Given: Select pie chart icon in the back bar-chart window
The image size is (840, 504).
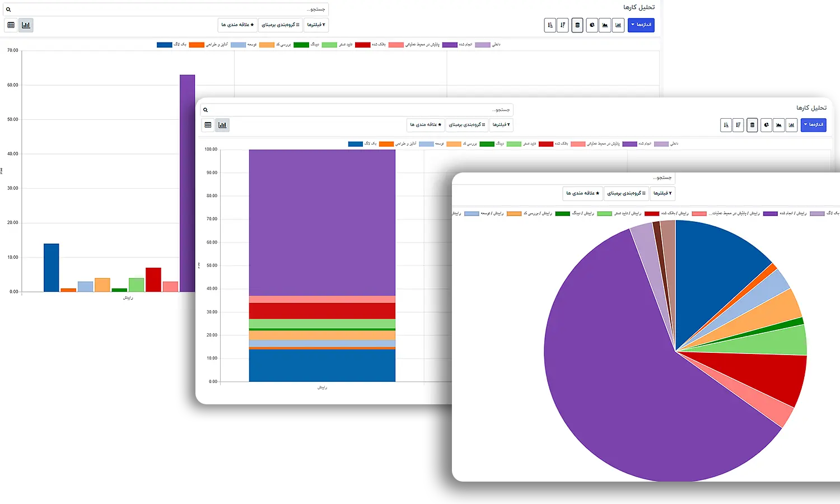Looking at the screenshot, I should coord(591,25).
